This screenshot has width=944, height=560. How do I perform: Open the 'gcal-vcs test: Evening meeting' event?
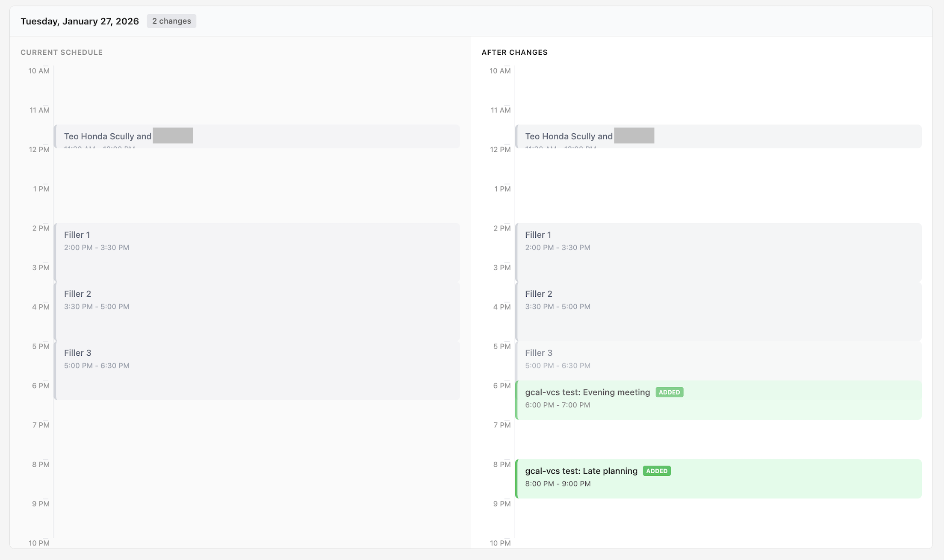tap(718, 400)
